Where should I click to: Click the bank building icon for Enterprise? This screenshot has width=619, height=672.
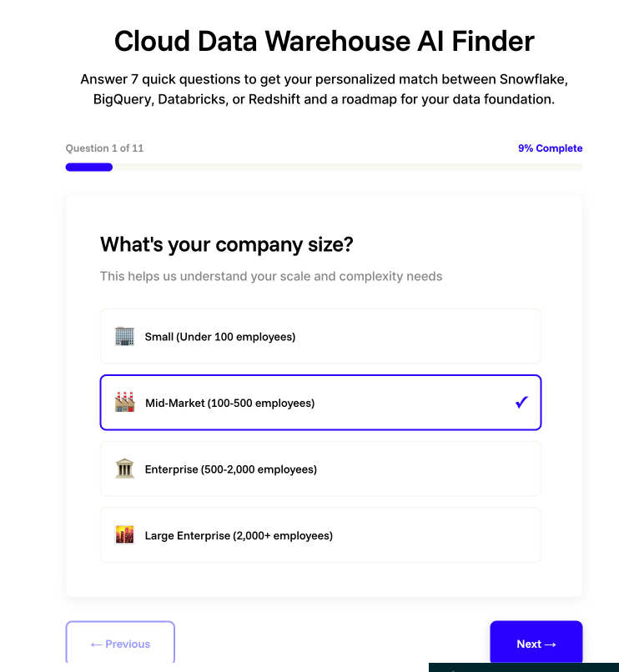[x=124, y=469]
